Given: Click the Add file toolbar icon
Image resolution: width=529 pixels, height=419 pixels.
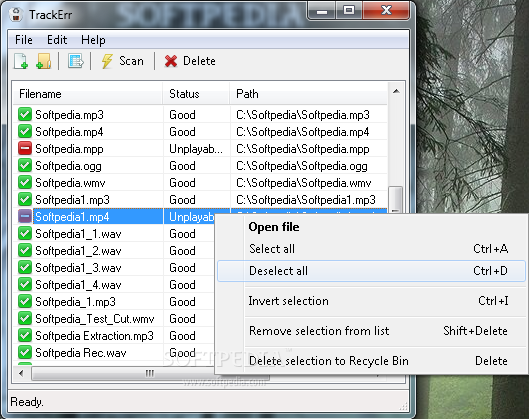Looking at the screenshot, I should (x=21, y=61).
